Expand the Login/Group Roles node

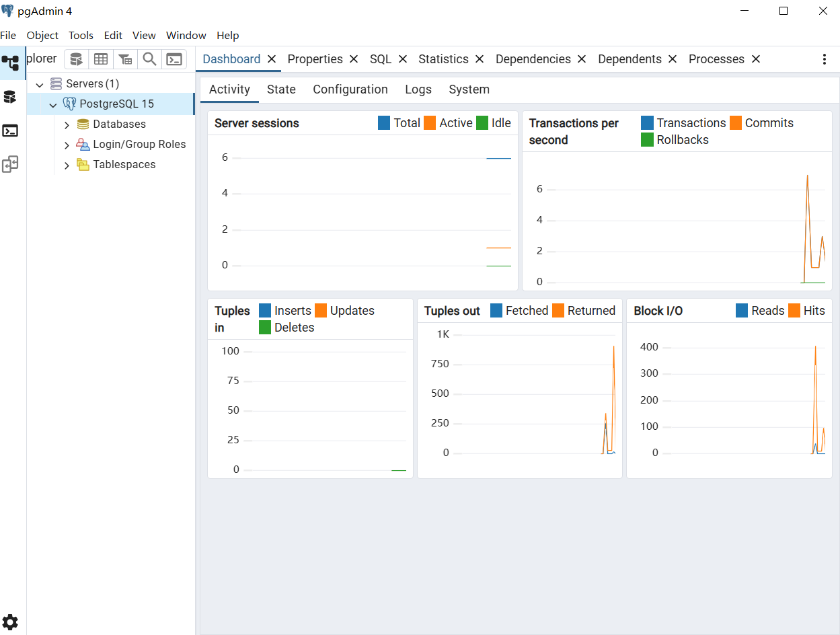67,145
